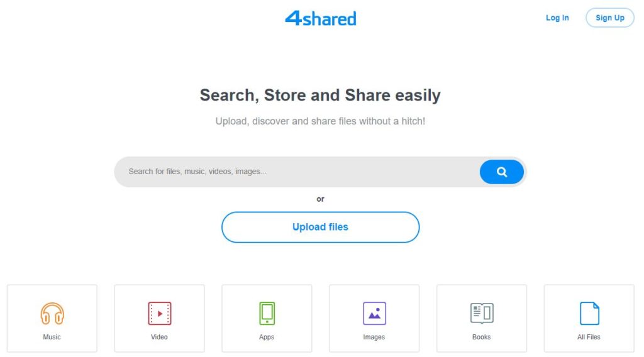Focus the search for files input field

(x=297, y=172)
